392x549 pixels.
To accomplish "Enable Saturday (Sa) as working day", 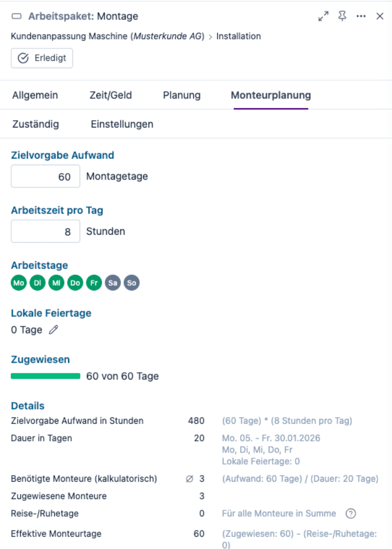I will coord(113,283).
